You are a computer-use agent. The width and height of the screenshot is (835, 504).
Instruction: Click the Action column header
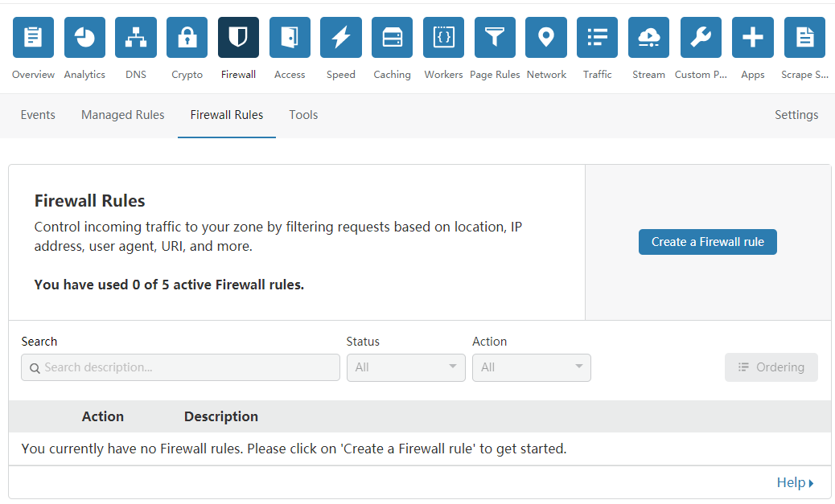pos(103,416)
